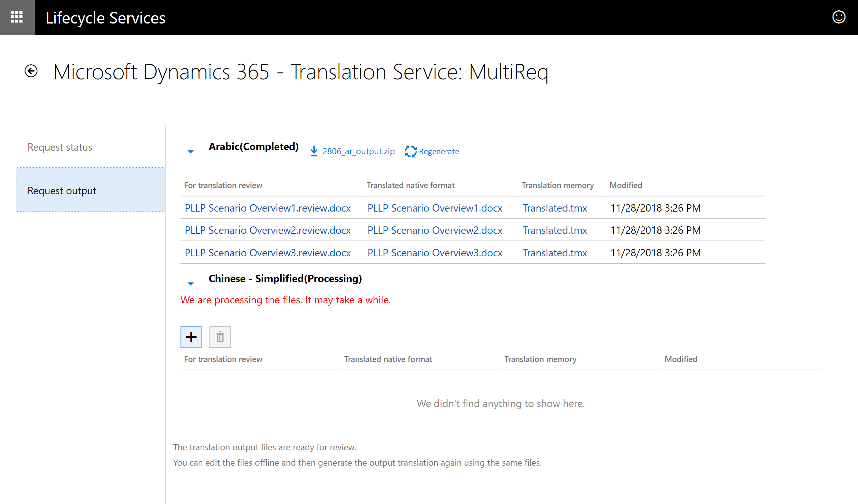Viewport: 858px width, 504px height.
Task: Click the download arrow icon beside 2806_ar_output.zip
Action: (x=314, y=151)
